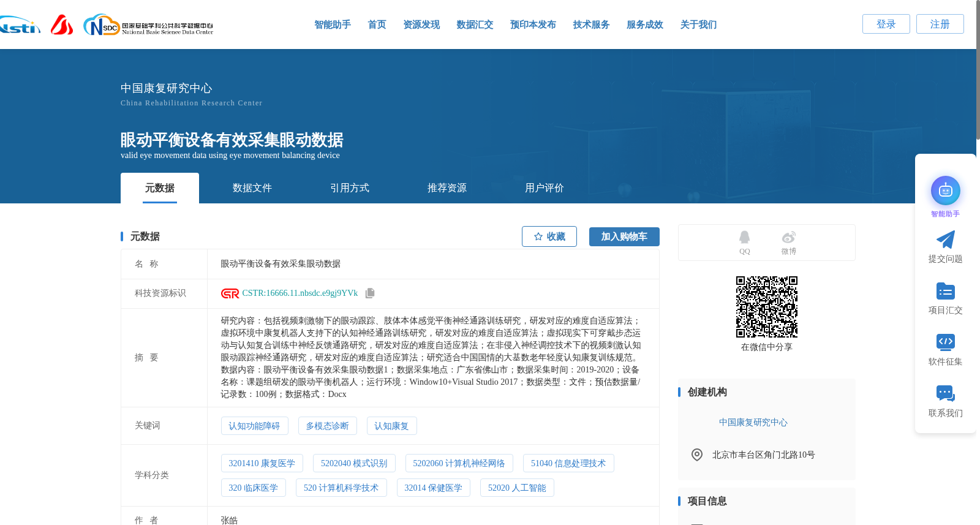The width and height of the screenshot is (980, 525).
Task: Select subject tag 320 临床医学
Action: 254,488
